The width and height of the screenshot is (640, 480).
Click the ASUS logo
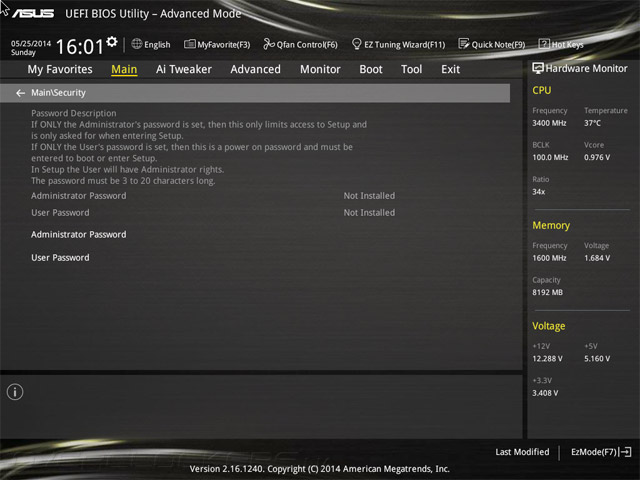(x=33, y=13)
